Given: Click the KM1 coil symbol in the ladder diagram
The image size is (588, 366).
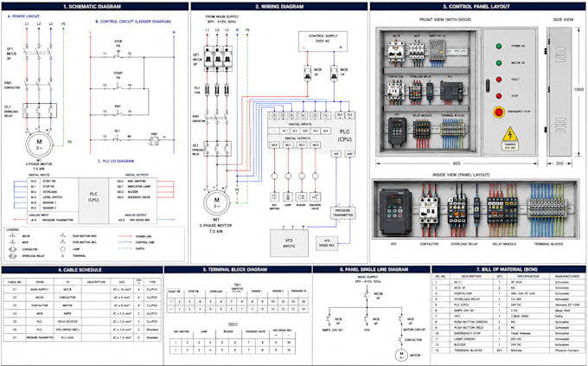Looking at the screenshot, I should click(x=154, y=141).
